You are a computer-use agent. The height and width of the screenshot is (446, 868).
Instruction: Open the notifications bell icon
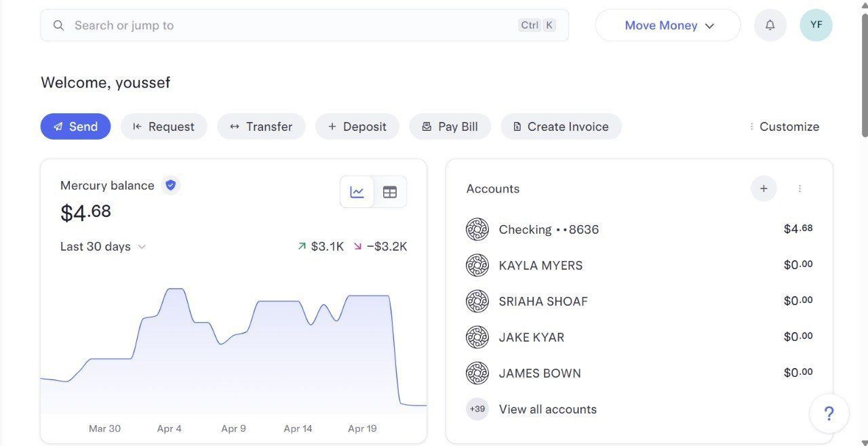click(x=770, y=25)
